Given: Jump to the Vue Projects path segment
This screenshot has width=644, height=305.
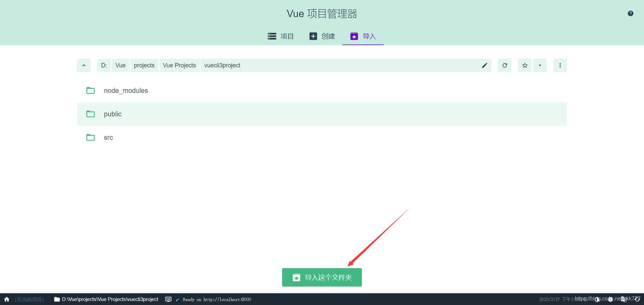Looking at the screenshot, I should [179, 65].
